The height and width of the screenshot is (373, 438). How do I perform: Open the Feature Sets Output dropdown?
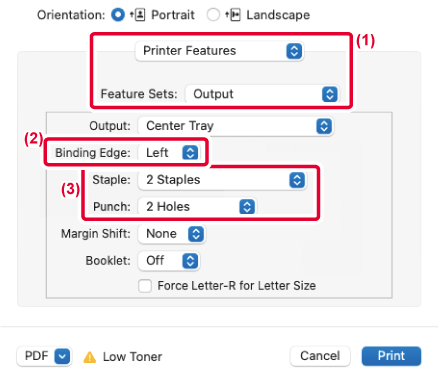[262, 94]
